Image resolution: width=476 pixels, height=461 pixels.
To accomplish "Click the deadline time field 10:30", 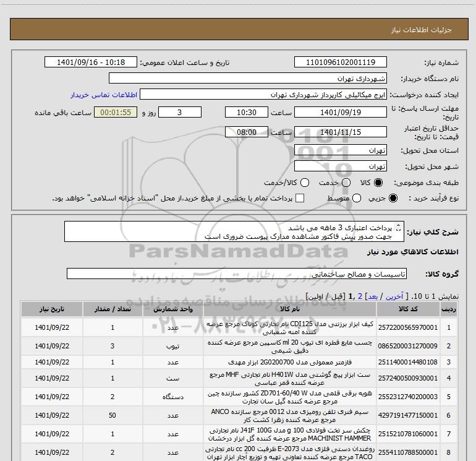I will [247, 112].
